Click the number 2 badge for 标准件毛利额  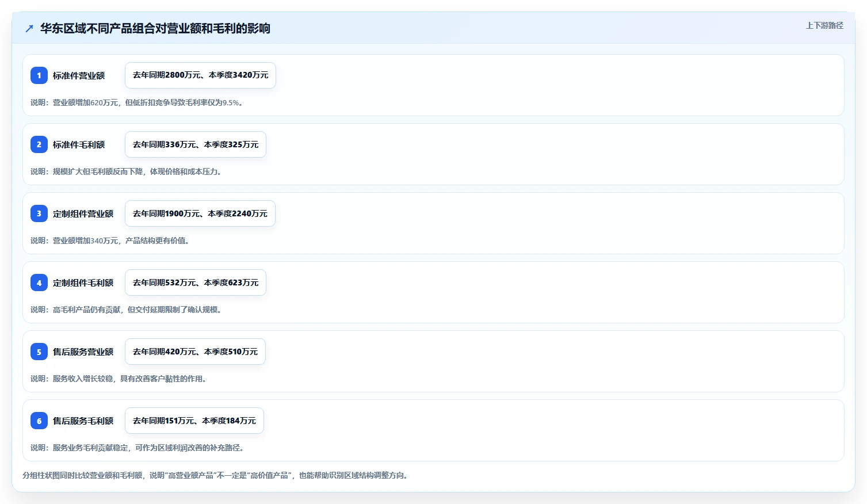pyautogui.click(x=39, y=144)
